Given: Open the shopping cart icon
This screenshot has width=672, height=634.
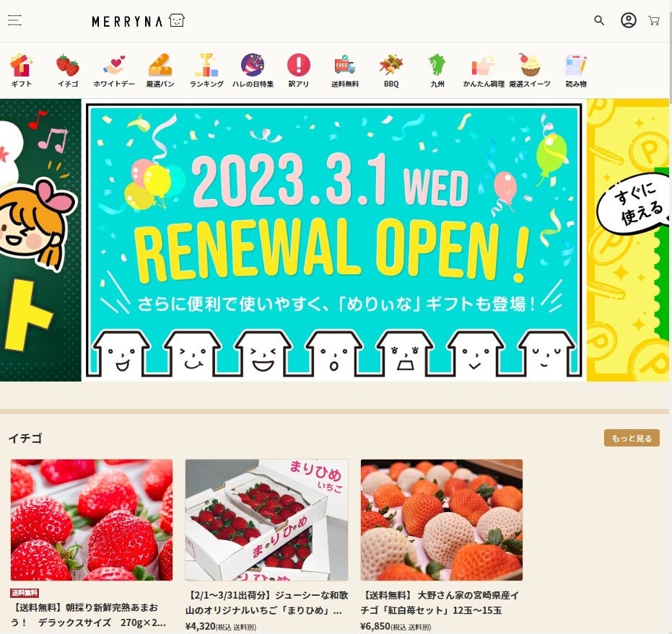Looking at the screenshot, I should pyautogui.click(x=653, y=21).
